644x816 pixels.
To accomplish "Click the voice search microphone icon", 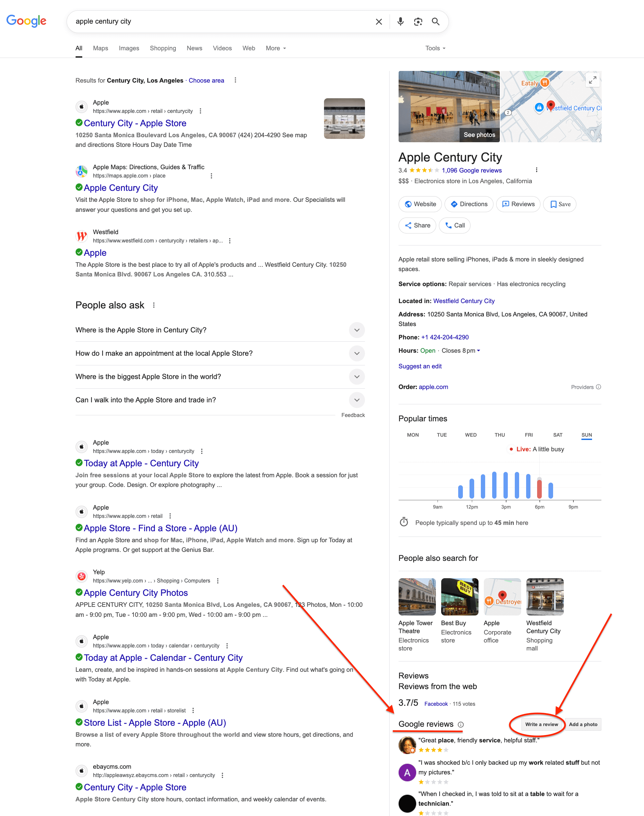I will [401, 22].
